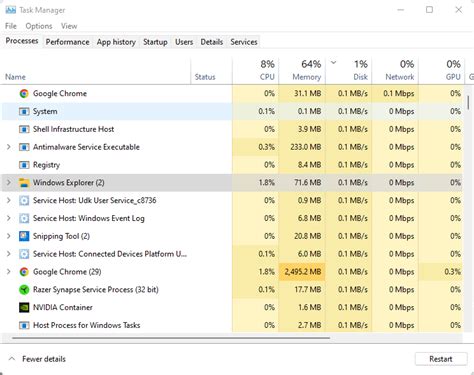Screen dimensions: 474x375
Task: Switch to the Users tab
Action: tap(184, 42)
